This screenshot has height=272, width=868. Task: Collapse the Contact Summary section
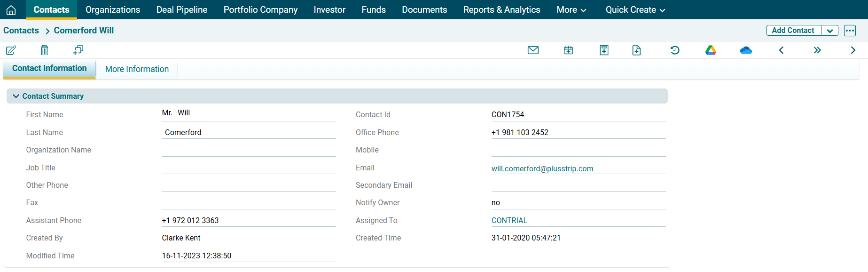(x=16, y=96)
